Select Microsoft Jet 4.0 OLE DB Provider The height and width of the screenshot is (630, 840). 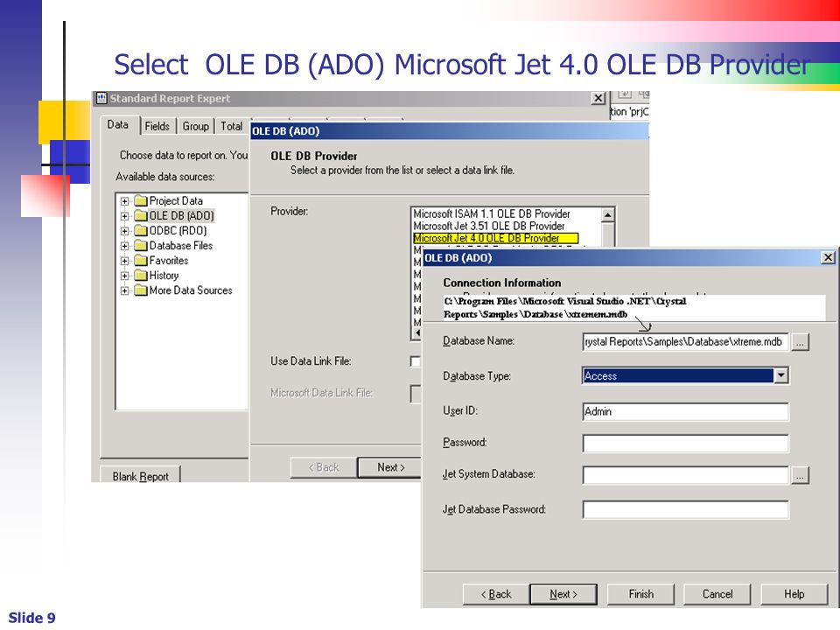(x=495, y=238)
